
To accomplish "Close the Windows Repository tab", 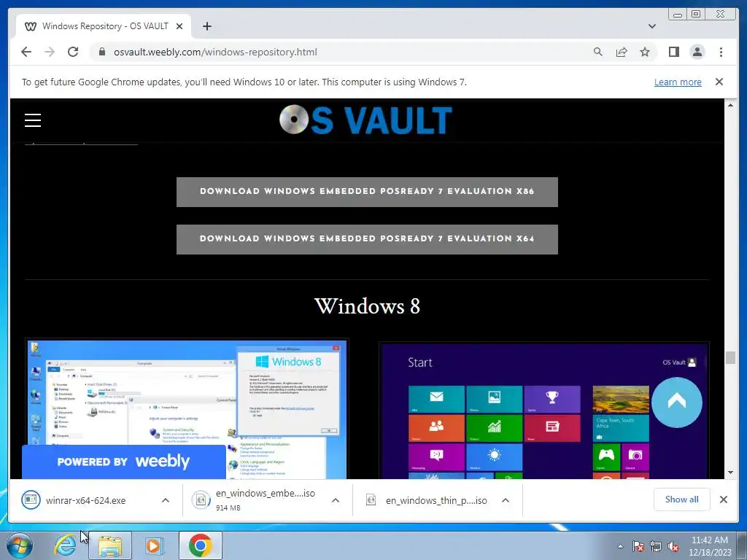I will click(x=179, y=26).
